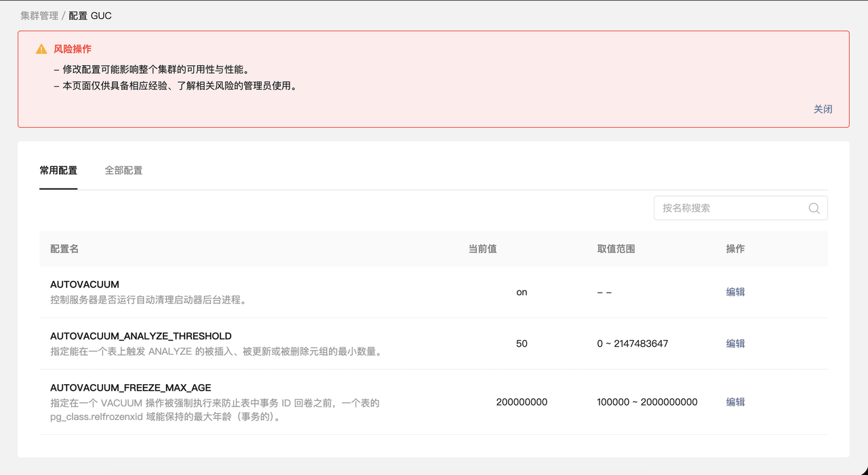Image resolution: width=868 pixels, height=475 pixels.
Task: Click the AUTOVACUUM configuration name
Action: 85,284
